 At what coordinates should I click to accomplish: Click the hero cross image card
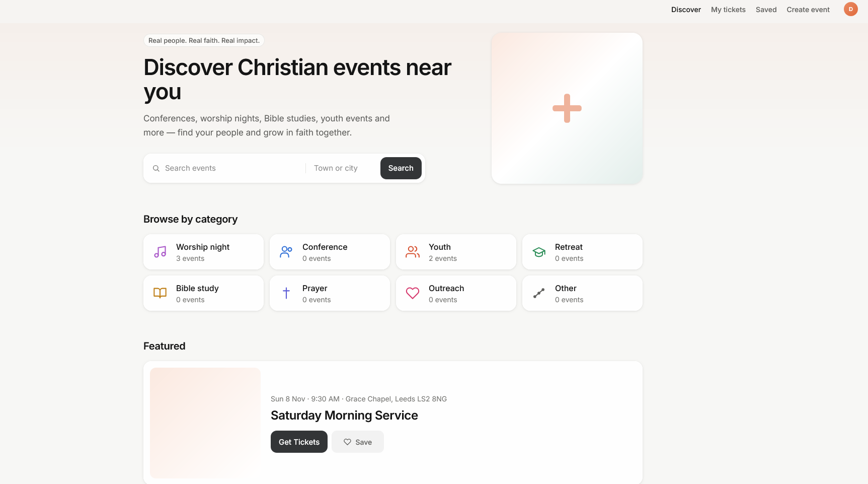pyautogui.click(x=567, y=108)
